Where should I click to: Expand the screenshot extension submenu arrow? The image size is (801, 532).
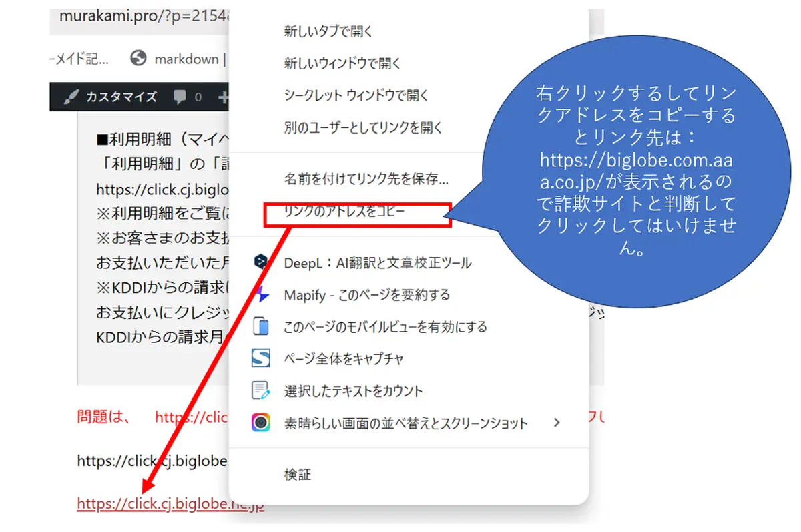[x=556, y=423]
